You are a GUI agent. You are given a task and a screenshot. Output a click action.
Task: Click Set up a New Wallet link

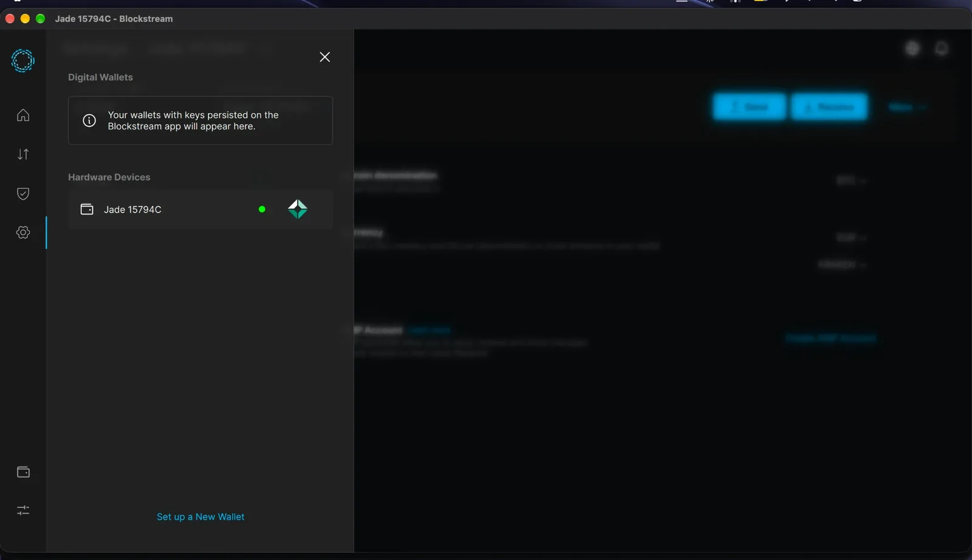[x=200, y=517]
